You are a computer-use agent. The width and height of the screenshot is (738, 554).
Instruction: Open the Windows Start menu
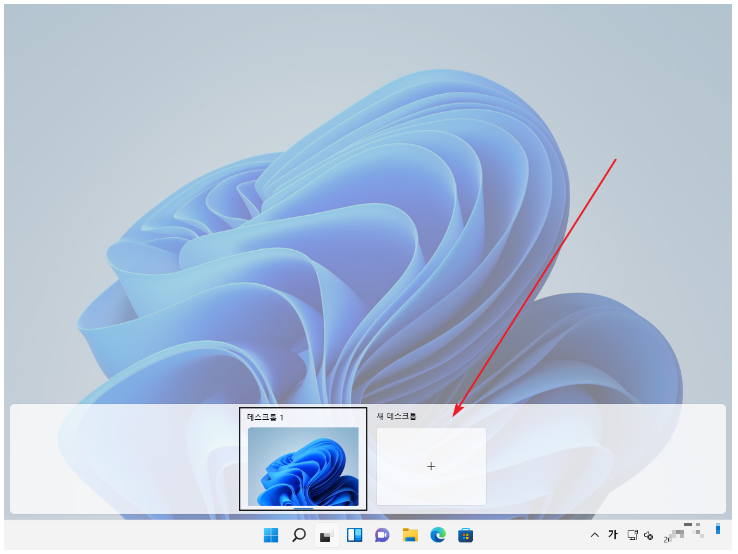point(271,535)
